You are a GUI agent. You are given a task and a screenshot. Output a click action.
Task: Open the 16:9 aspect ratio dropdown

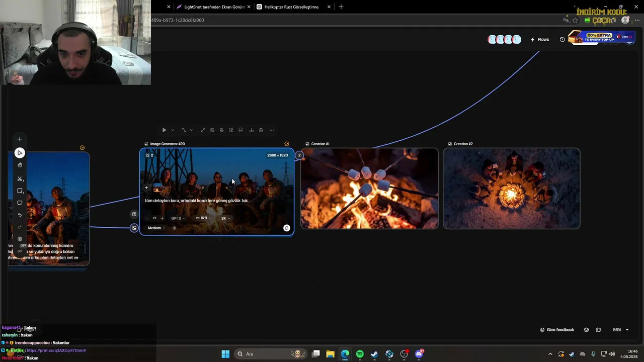[x=203, y=218]
